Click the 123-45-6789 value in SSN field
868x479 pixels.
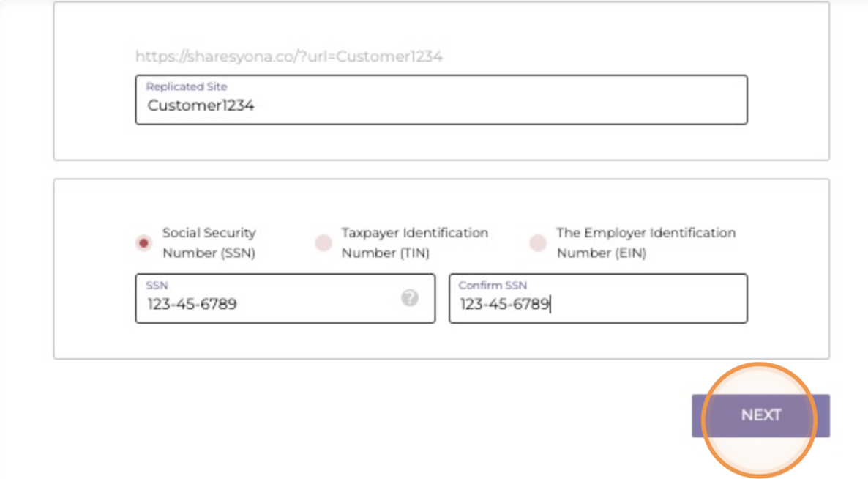[x=192, y=304]
